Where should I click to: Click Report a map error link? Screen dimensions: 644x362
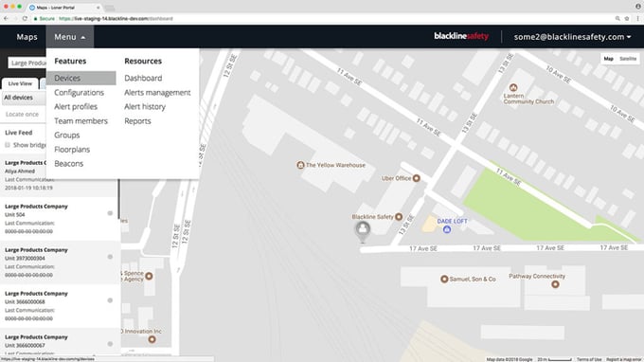click(624, 359)
